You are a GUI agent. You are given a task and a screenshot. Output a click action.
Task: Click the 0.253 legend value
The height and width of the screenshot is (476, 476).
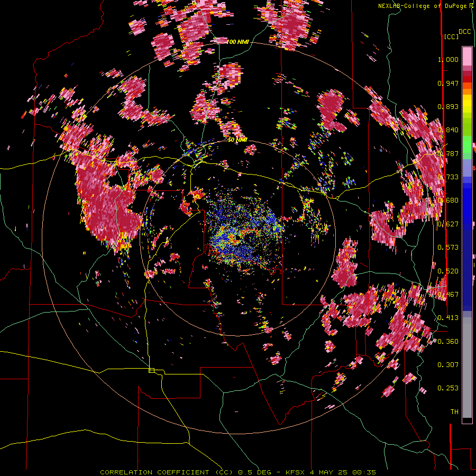coord(448,388)
